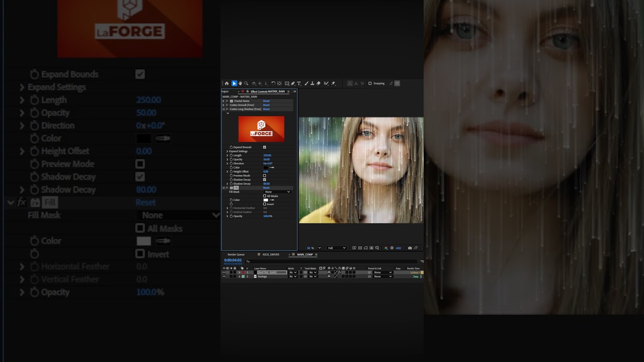
Task: Select the footage layer name
Action: click(x=262, y=277)
